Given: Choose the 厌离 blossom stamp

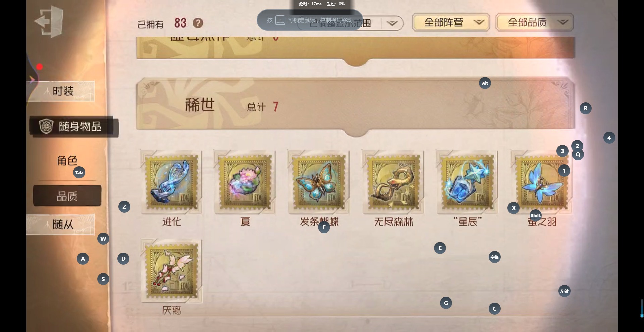Looking at the screenshot, I should (x=171, y=271).
